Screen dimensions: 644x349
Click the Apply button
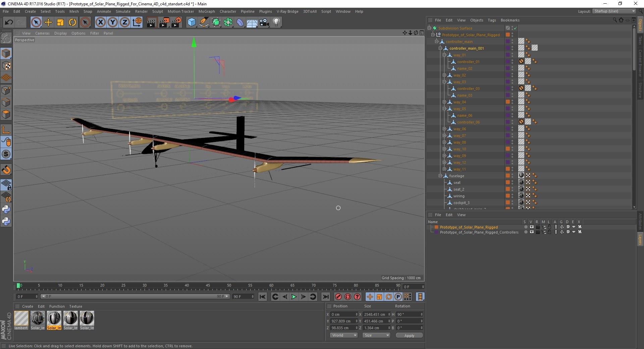click(x=409, y=335)
